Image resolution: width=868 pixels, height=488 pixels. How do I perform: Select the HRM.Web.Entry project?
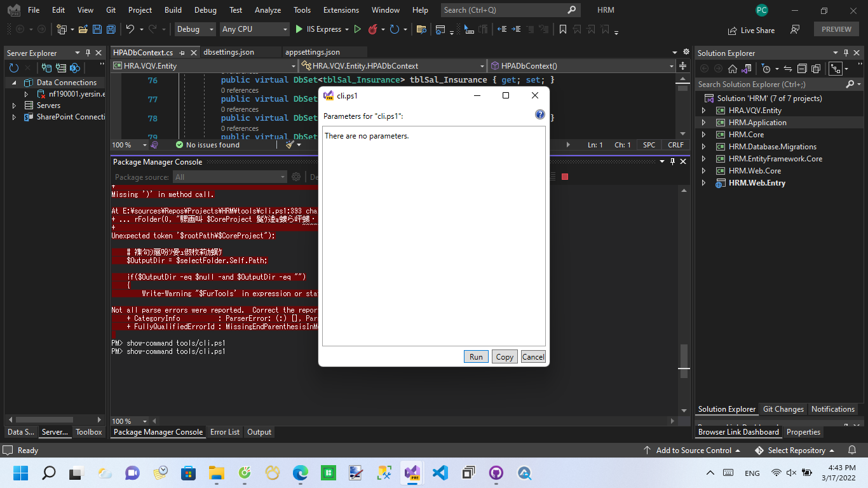click(757, 183)
